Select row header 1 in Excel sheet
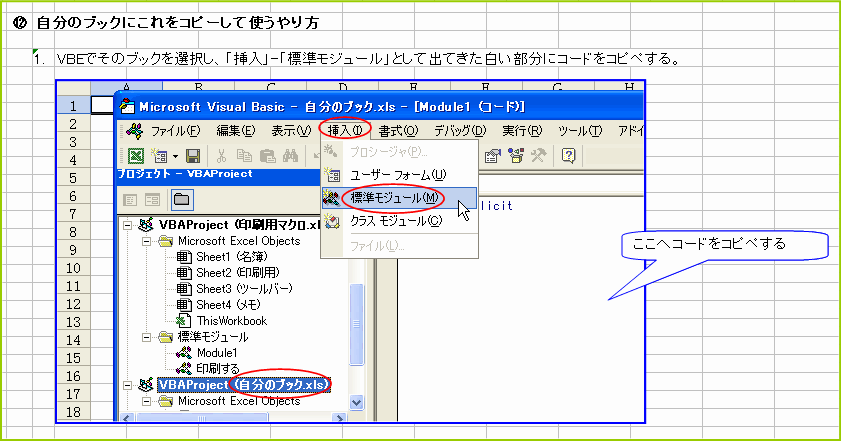The image size is (841, 441). point(73,106)
